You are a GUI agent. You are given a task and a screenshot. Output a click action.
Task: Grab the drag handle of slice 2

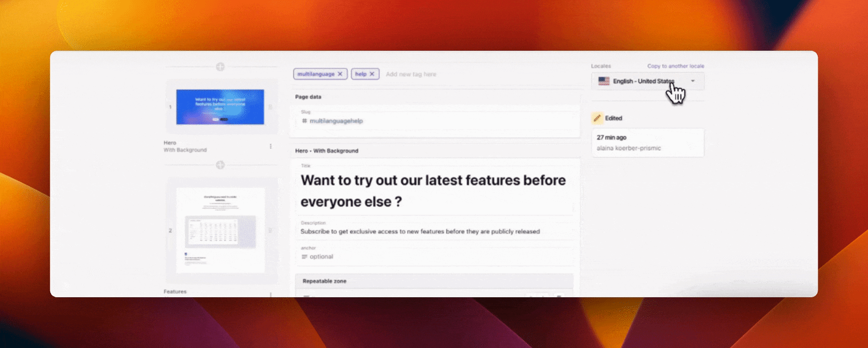(x=270, y=231)
